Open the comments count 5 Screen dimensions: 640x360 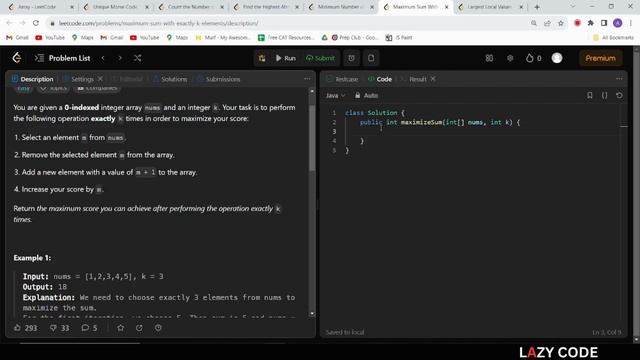89,328
